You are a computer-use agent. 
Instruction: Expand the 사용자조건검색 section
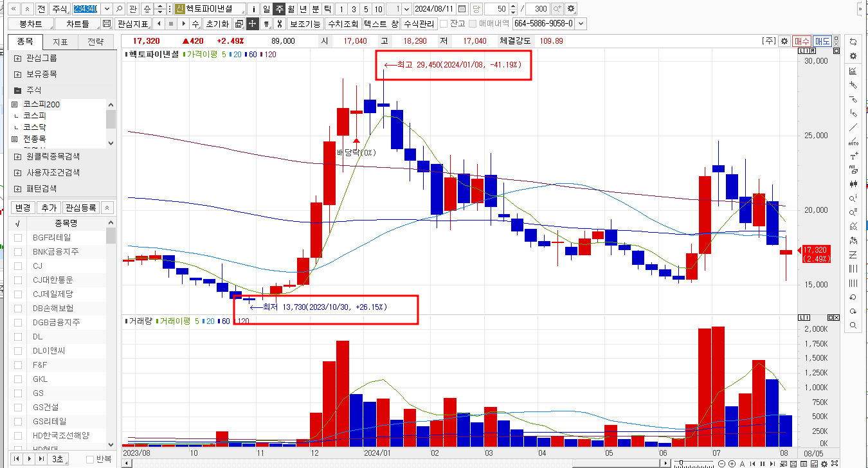point(17,173)
